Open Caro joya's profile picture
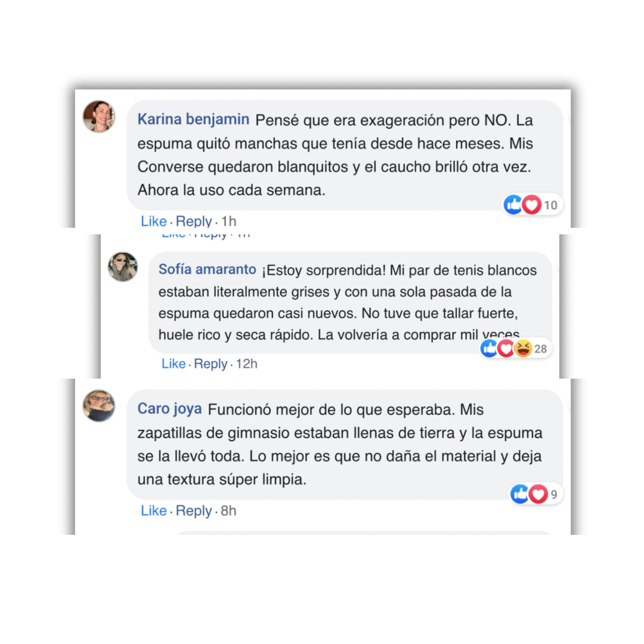The image size is (644, 644). click(x=99, y=406)
